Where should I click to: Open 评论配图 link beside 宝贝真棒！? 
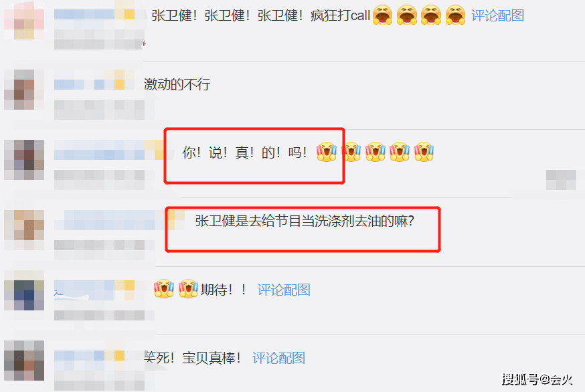coord(278,358)
